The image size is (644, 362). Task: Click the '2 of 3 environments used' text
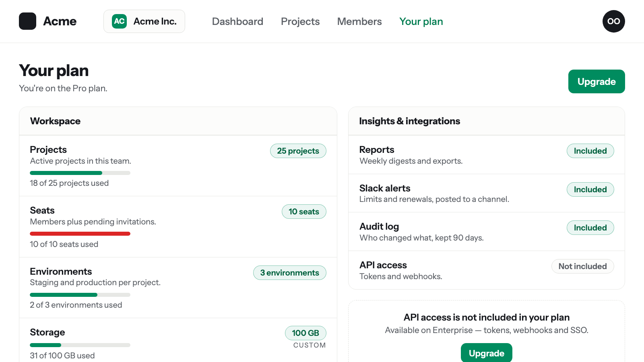76,305
